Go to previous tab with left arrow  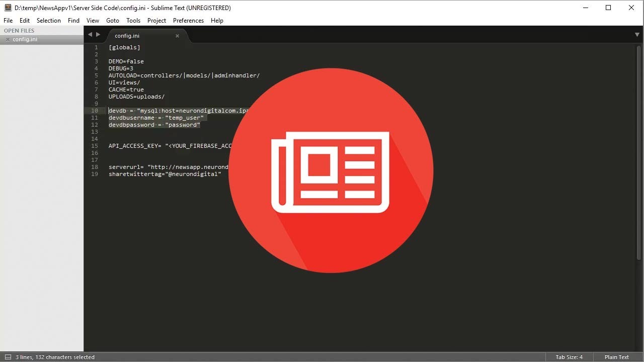(90, 35)
